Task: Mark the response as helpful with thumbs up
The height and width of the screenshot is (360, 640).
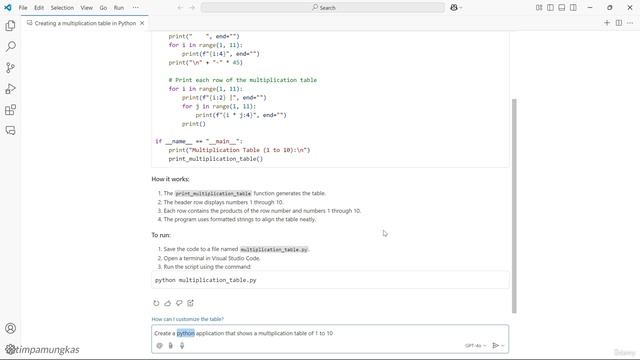Action: click(167, 303)
